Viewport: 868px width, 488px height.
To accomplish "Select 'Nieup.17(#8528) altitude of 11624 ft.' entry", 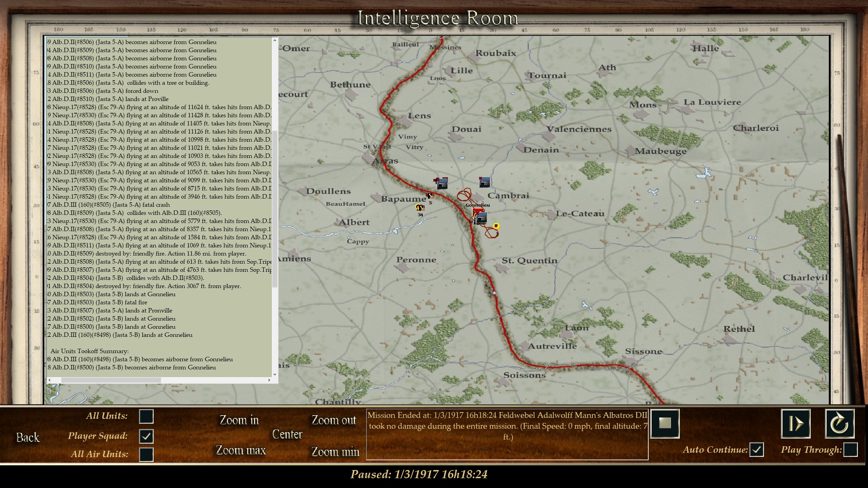I will (x=159, y=107).
